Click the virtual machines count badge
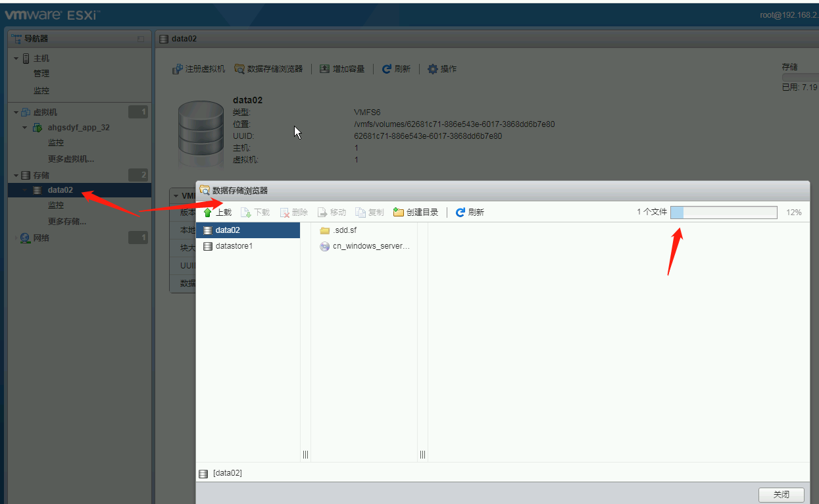This screenshot has height=504, width=819. click(x=138, y=113)
